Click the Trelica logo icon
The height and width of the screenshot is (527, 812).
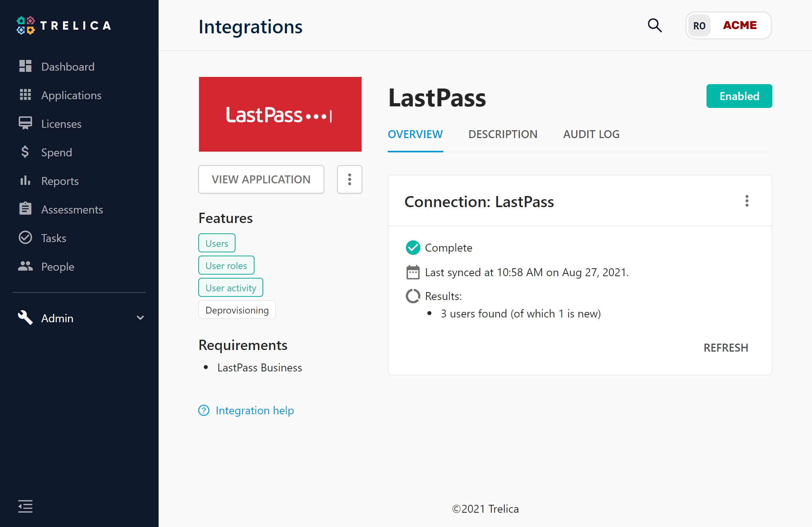[x=26, y=25]
